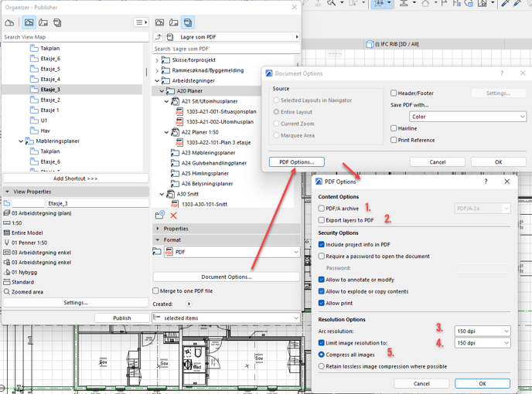This screenshot has height=394, width=532.
Task: Open the Color dropdown under Save PDF with
Action: [468, 117]
